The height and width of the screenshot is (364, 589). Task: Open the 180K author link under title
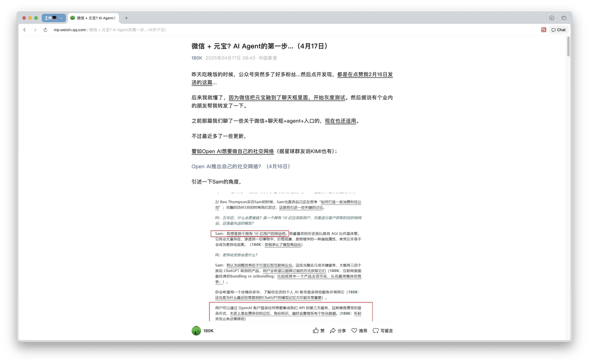click(x=196, y=58)
